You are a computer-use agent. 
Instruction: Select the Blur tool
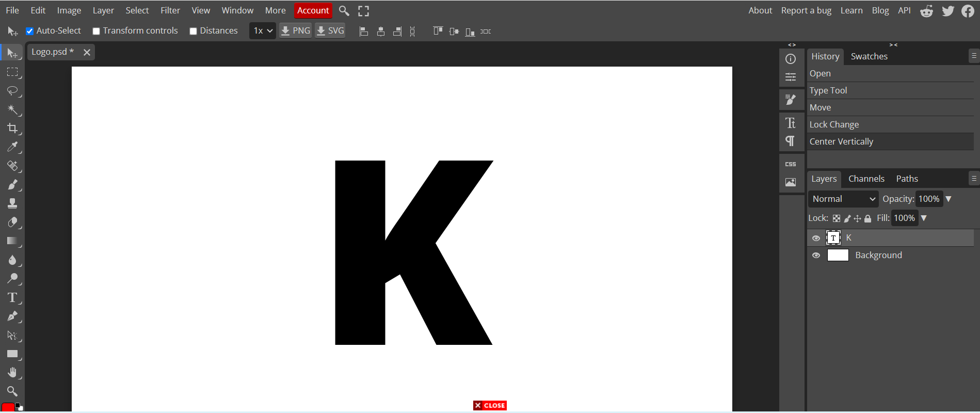tap(12, 260)
